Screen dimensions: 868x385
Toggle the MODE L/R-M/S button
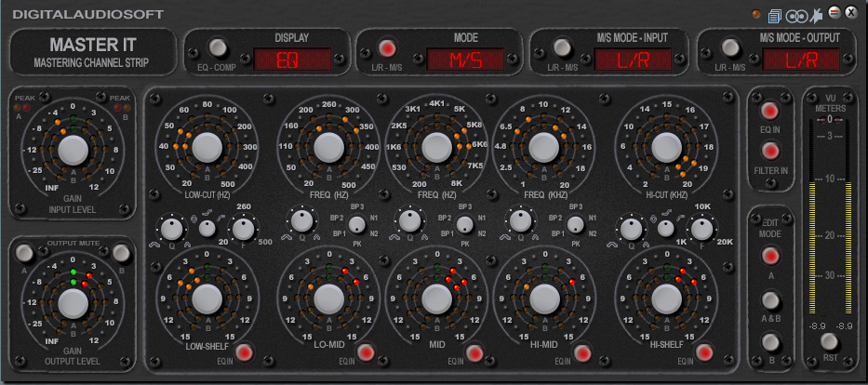pos(388,47)
